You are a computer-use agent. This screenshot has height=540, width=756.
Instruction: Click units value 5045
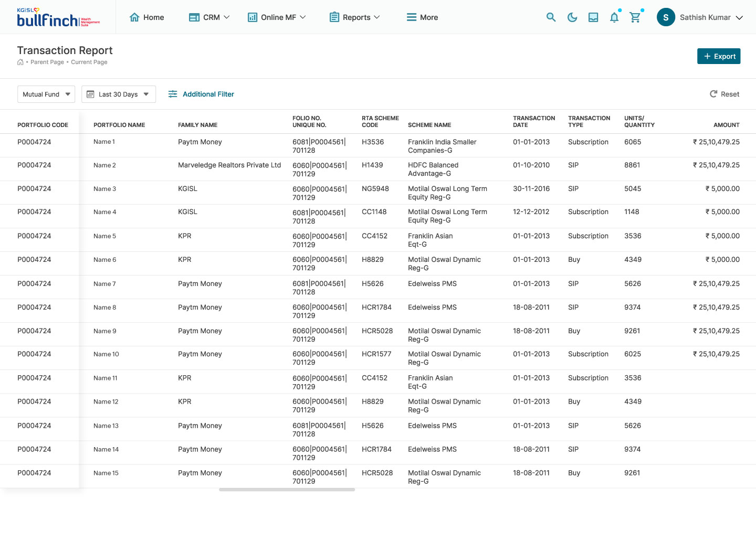pyautogui.click(x=633, y=188)
